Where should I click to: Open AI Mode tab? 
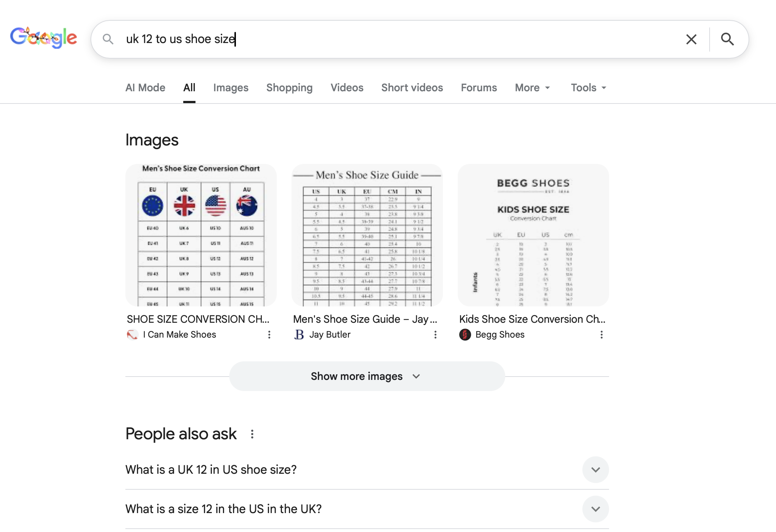145,88
